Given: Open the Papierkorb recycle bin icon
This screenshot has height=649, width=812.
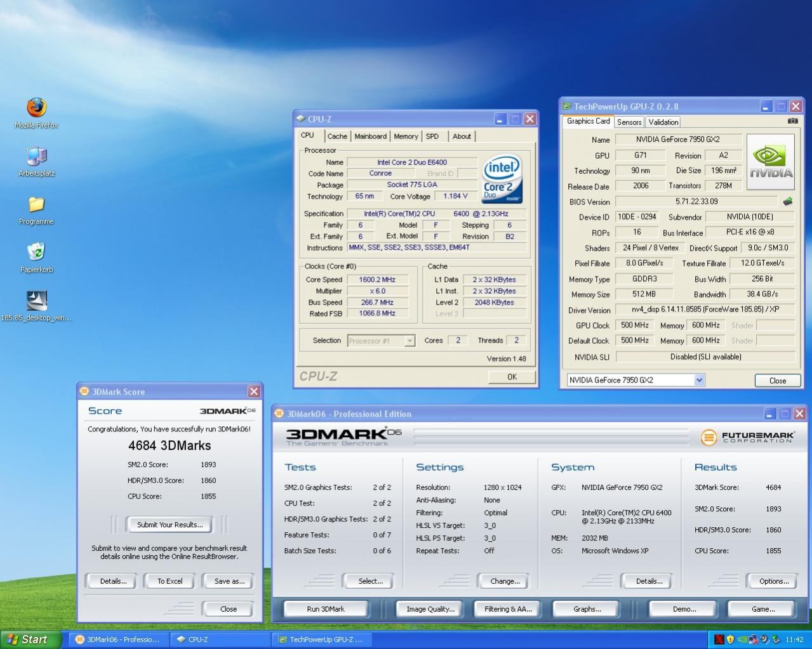Looking at the screenshot, I should pos(36,252).
